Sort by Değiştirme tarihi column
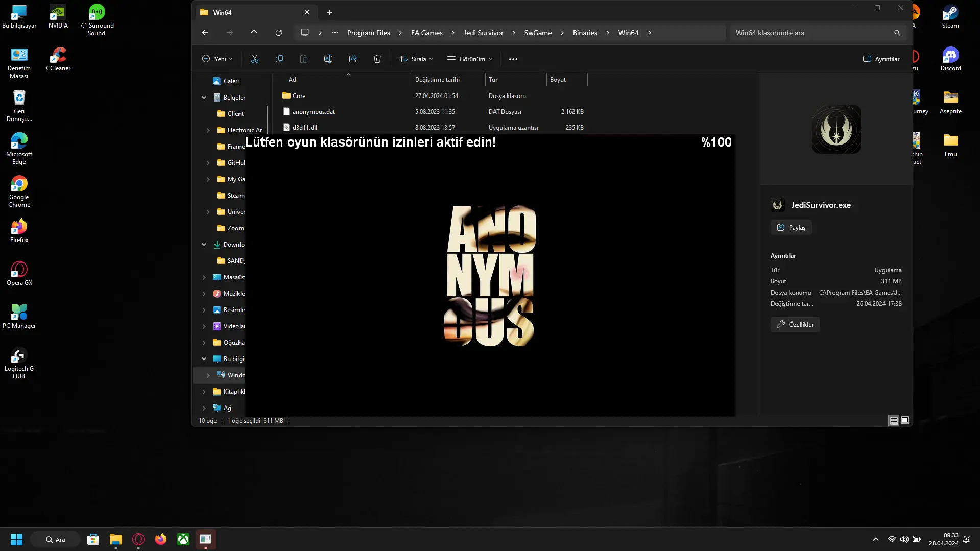This screenshot has height=551, width=980. point(448,80)
